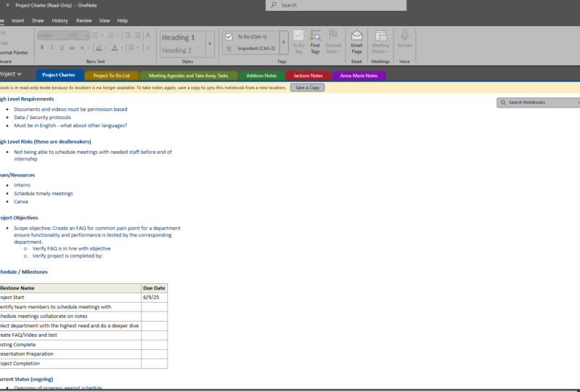The width and height of the screenshot is (580, 392).
Task: Toggle italic formatting in Basic Text
Action: pyautogui.click(x=52, y=47)
